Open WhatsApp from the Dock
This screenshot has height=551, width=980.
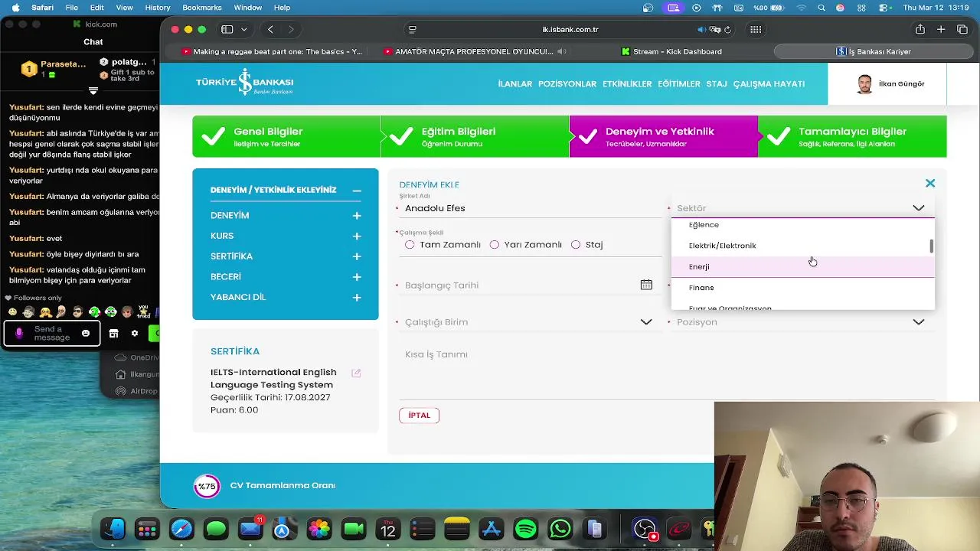(x=560, y=529)
